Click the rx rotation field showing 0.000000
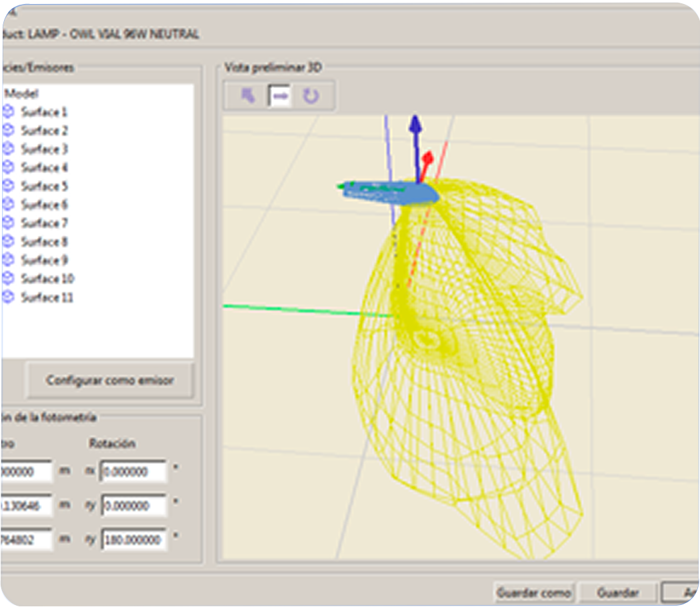 point(133,472)
